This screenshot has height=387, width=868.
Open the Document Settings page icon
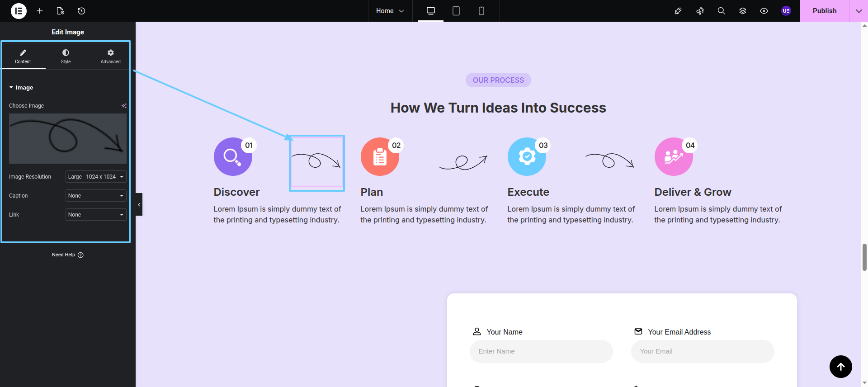(60, 11)
